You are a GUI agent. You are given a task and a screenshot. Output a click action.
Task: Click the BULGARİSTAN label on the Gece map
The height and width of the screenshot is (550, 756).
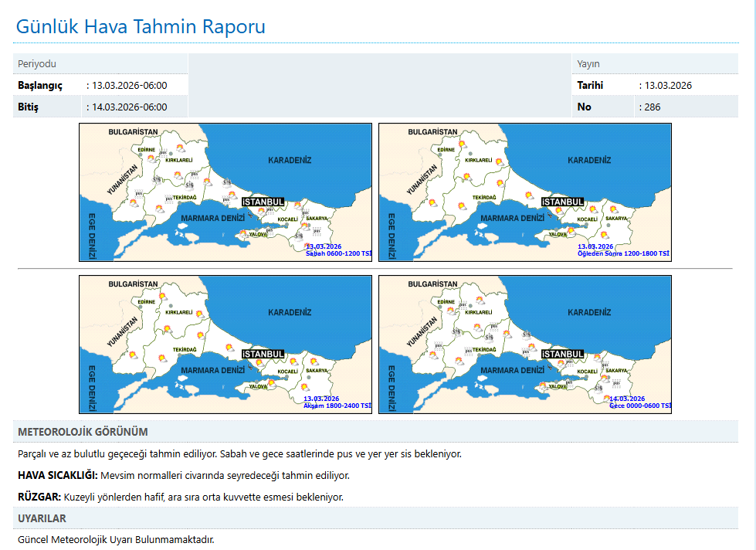[x=432, y=284]
